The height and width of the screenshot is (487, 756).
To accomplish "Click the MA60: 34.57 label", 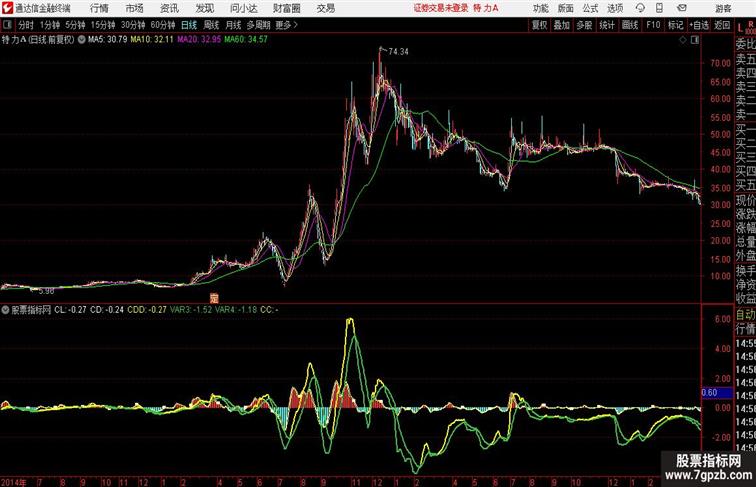I will tap(245, 40).
